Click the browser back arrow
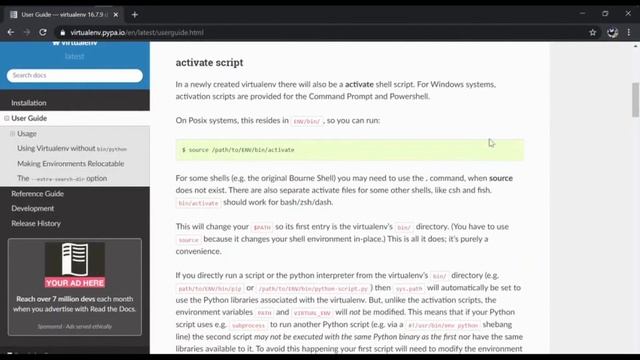This screenshot has width=640, height=360. 11,32
